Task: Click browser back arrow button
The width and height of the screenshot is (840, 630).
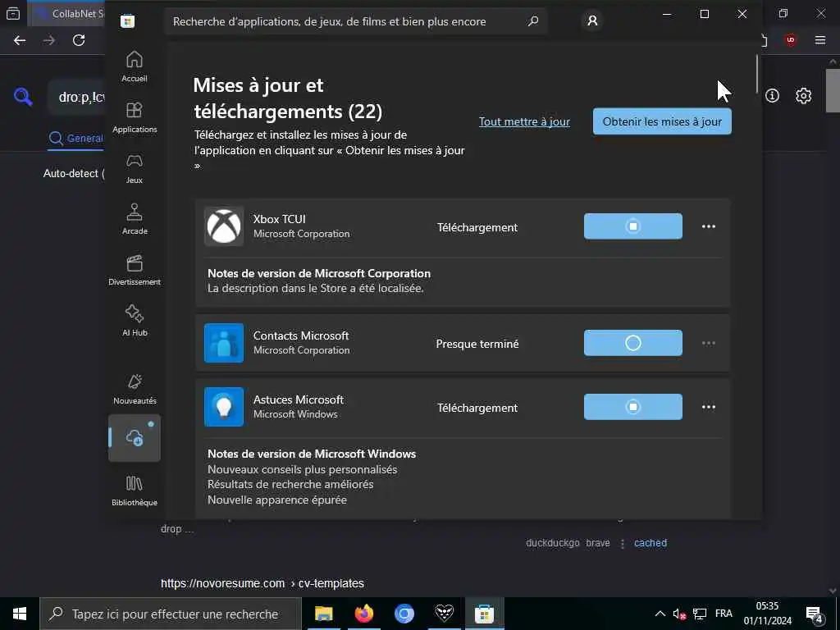Action: click(x=20, y=40)
